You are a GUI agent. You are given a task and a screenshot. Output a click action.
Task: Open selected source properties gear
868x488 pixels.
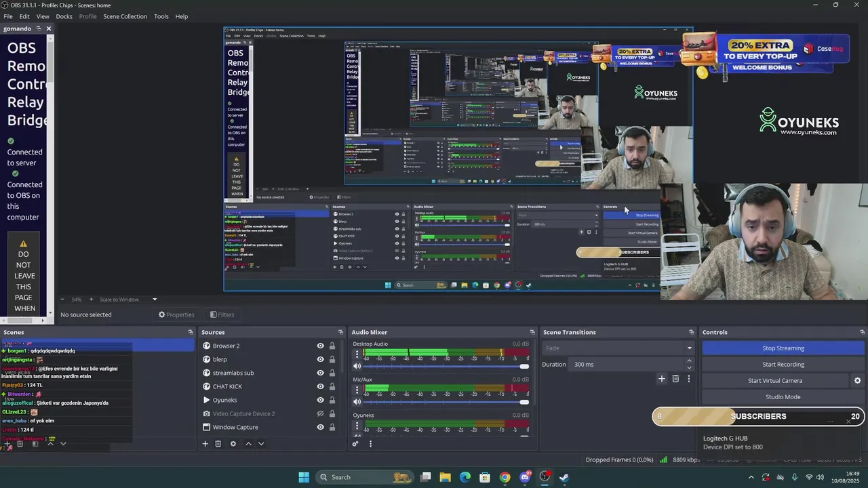tap(233, 444)
